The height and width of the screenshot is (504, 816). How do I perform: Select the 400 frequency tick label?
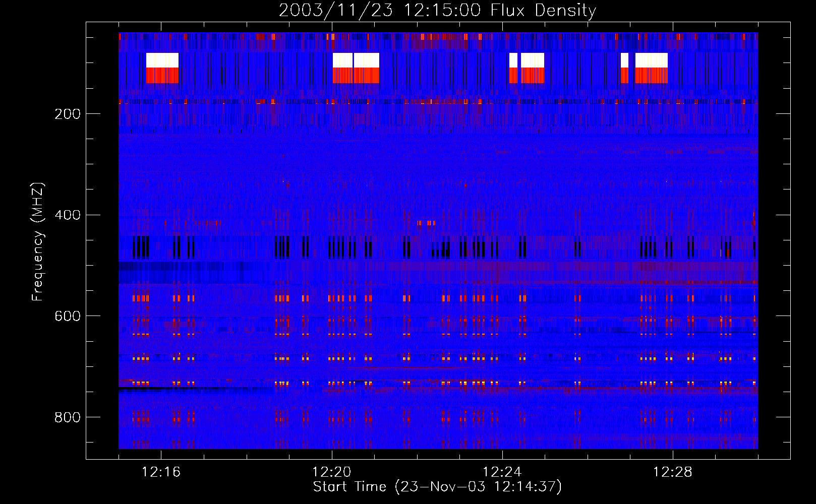[68, 215]
